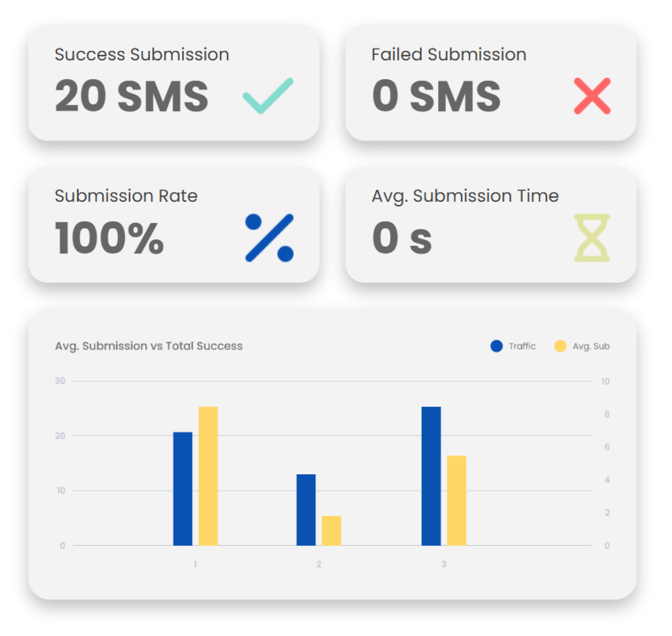
Task: Open the Success Submission card
Action: [174, 83]
